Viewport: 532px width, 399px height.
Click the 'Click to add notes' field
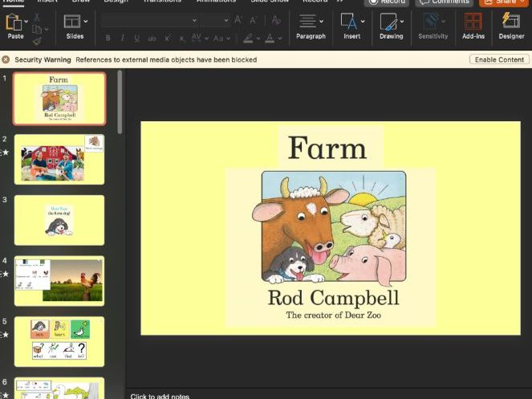coord(160,396)
